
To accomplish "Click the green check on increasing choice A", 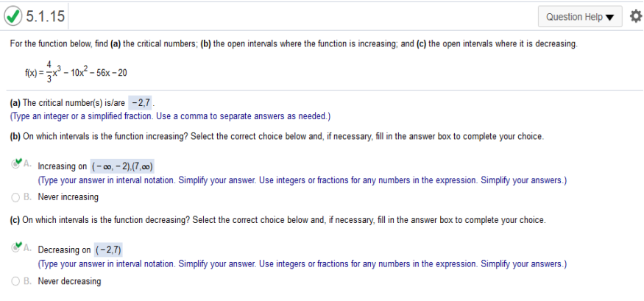I will click(18, 162).
